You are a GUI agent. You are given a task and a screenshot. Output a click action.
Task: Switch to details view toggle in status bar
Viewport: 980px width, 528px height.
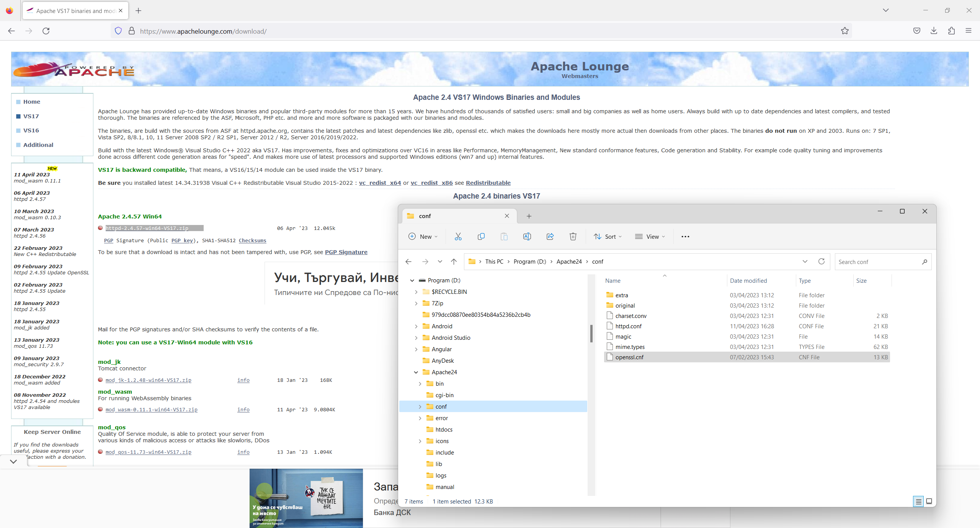918,501
